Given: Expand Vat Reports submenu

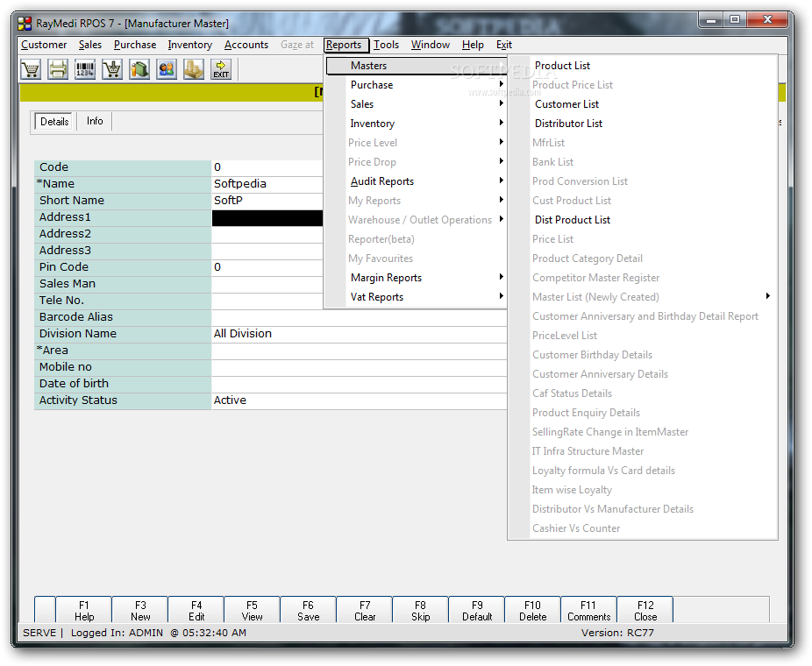Looking at the screenshot, I should pos(416,297).
